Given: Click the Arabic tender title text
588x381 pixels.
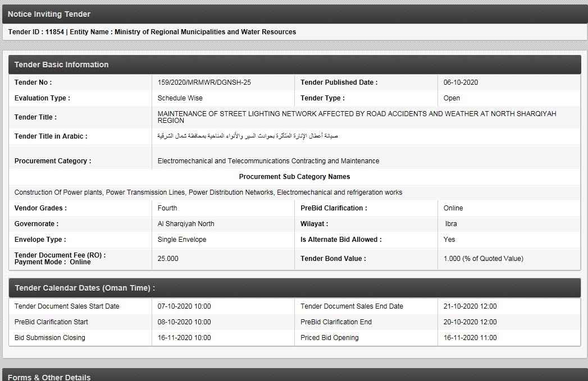Looking at the screenshot, I should tap(248, 136).
